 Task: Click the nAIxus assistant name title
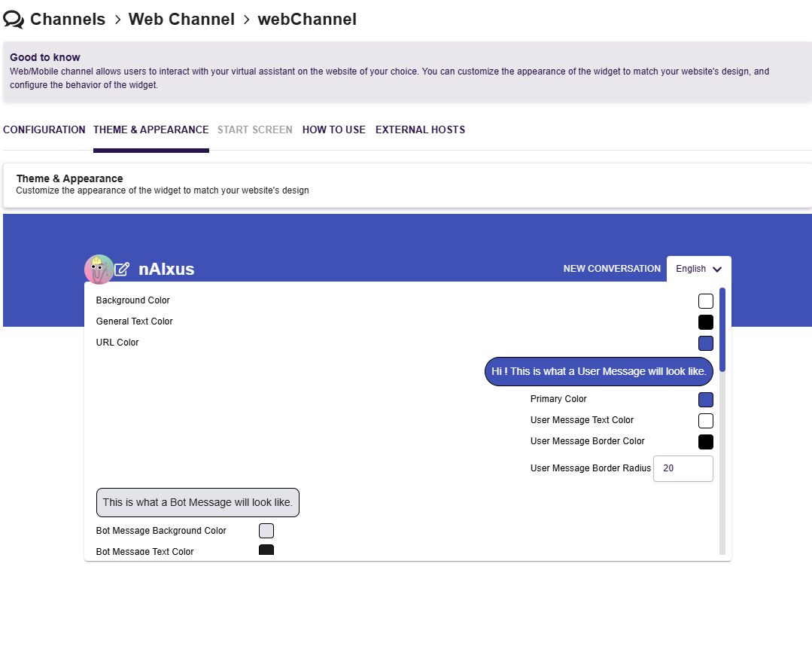[166, 269]
